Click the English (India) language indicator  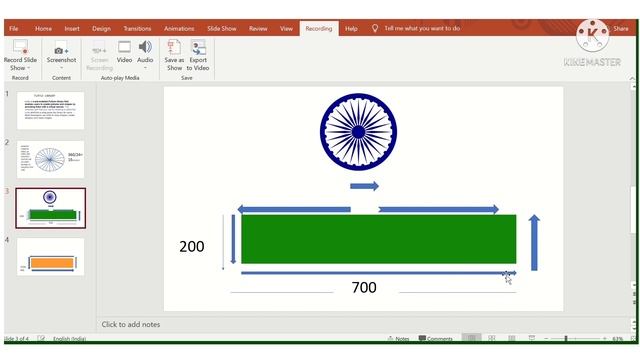pyautogui.click(x=69, y=339)
